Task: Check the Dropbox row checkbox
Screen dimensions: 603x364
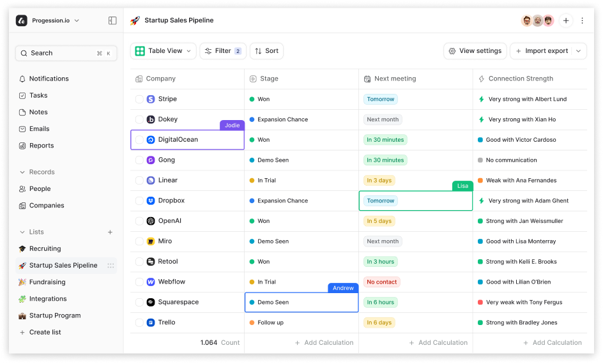Action: (139, 201)
